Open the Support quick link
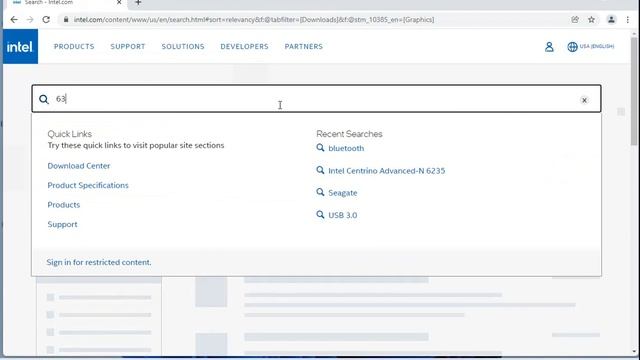 (x=62, y=224)
